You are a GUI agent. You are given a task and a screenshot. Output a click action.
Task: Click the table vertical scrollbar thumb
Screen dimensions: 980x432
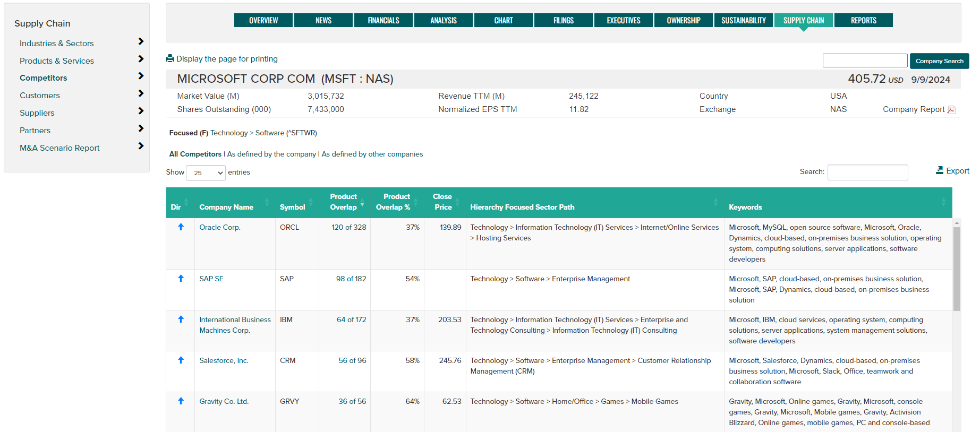(957, 269)
